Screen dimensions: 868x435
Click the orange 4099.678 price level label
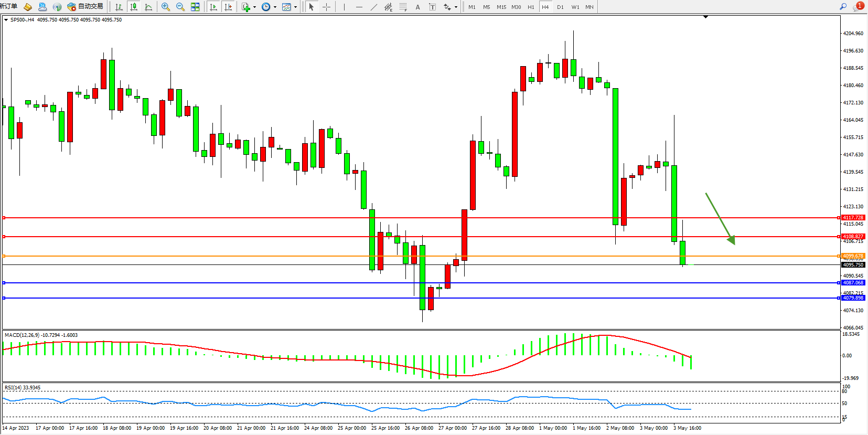pos(853,256)
